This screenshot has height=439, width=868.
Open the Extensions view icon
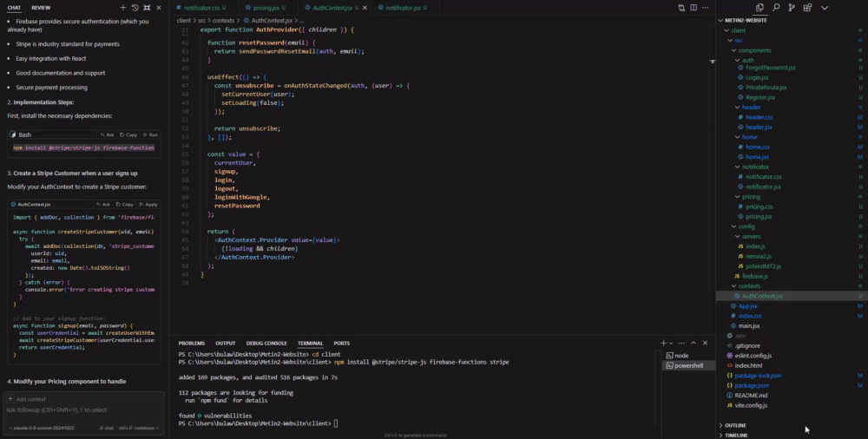807,8
